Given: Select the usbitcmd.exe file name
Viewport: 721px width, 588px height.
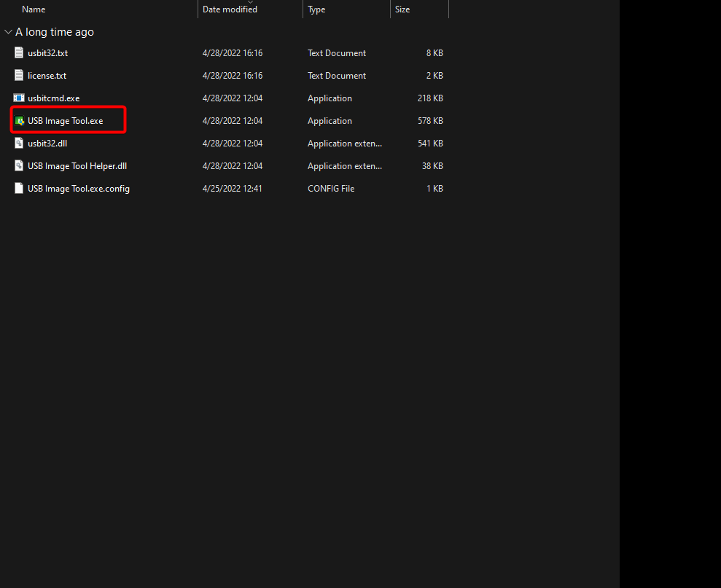Looking at the screenshot, I should point(54,98).
